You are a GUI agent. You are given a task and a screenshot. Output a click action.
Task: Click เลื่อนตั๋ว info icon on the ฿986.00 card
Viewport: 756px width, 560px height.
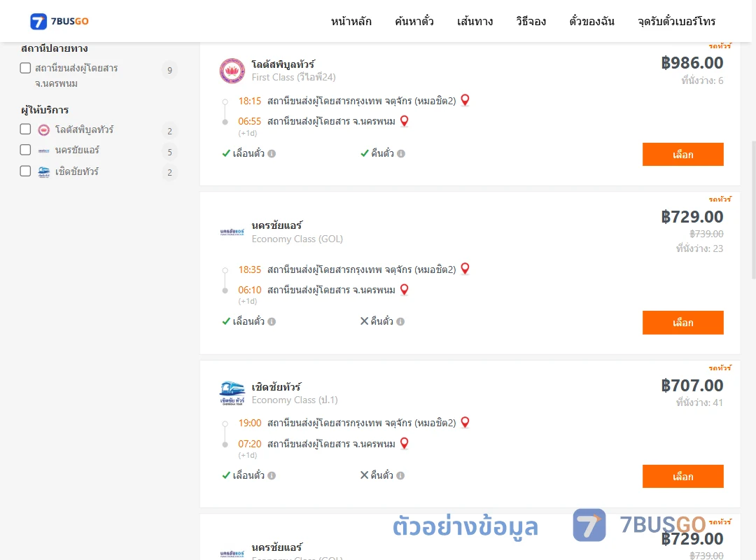click(272, 153)
